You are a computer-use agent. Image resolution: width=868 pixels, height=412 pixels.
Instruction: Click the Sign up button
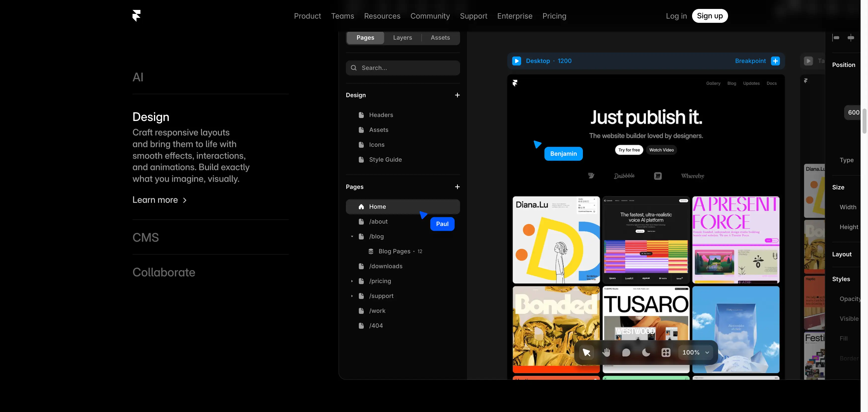(710, 16)
